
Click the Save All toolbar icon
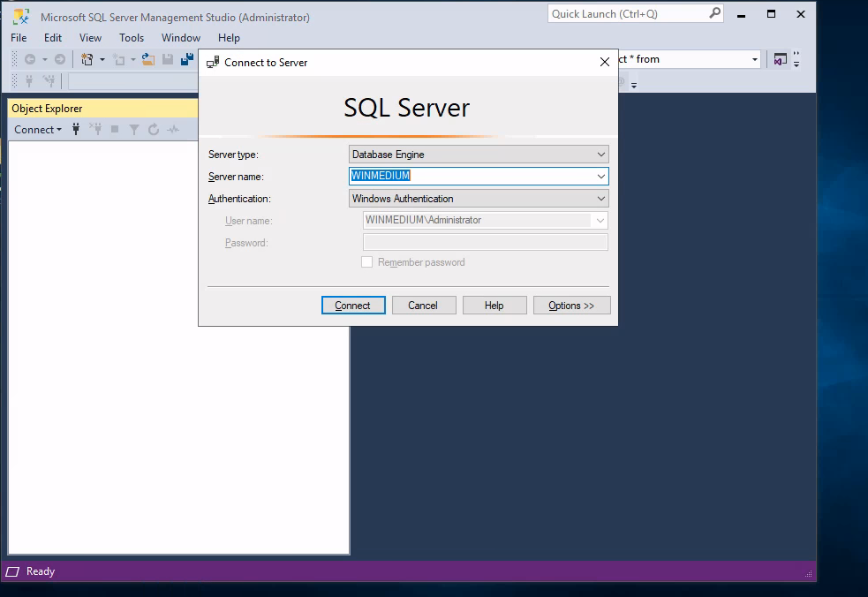(x=187, y=59)
